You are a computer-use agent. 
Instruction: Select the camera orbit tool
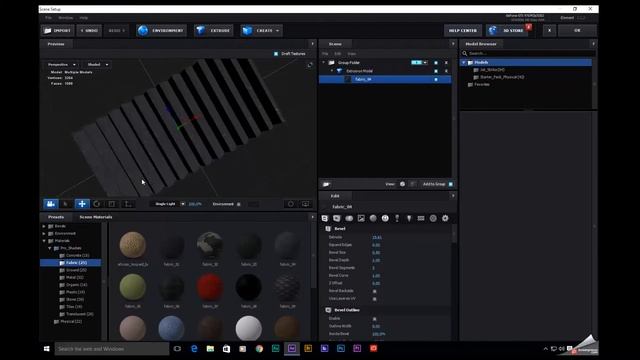(x=51, y=204)
